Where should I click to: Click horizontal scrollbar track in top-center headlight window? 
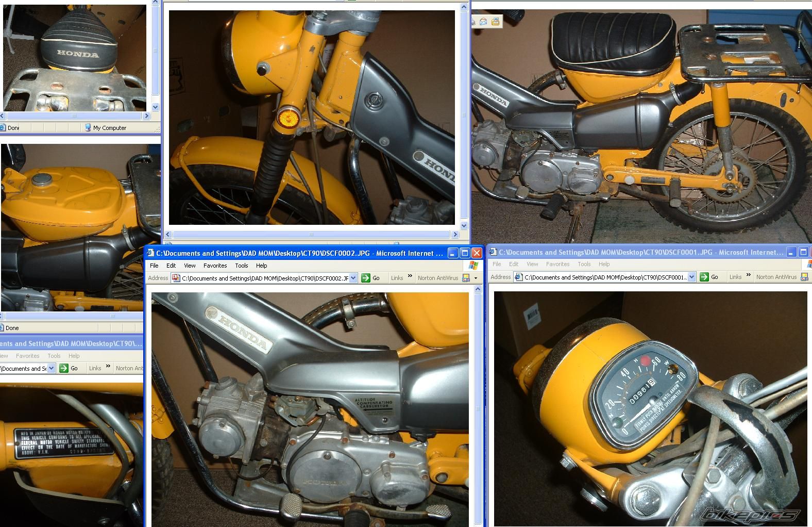coord(312,234)
